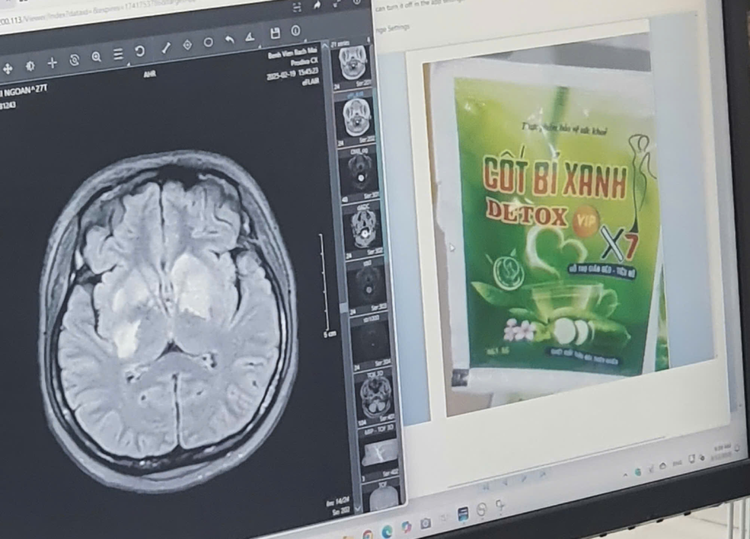The image size is (750, 539).
Task: Select the pan (move) tool
Action: pyautogui.click(x=8, y=68)
